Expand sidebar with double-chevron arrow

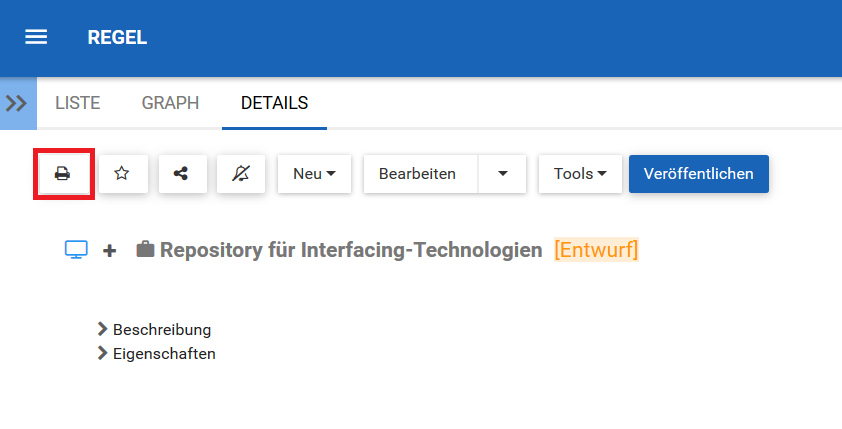tap(17, 103)
